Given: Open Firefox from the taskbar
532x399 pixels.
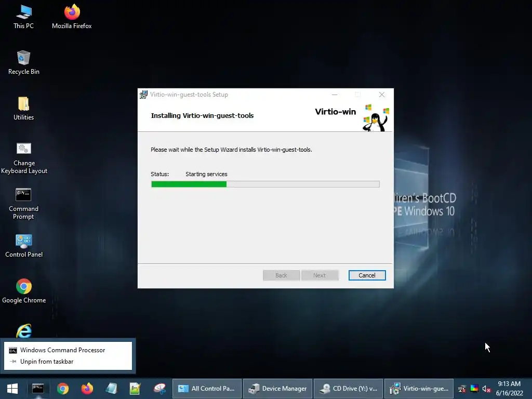Looking at the screenshot, I should (x=87, y=389).
